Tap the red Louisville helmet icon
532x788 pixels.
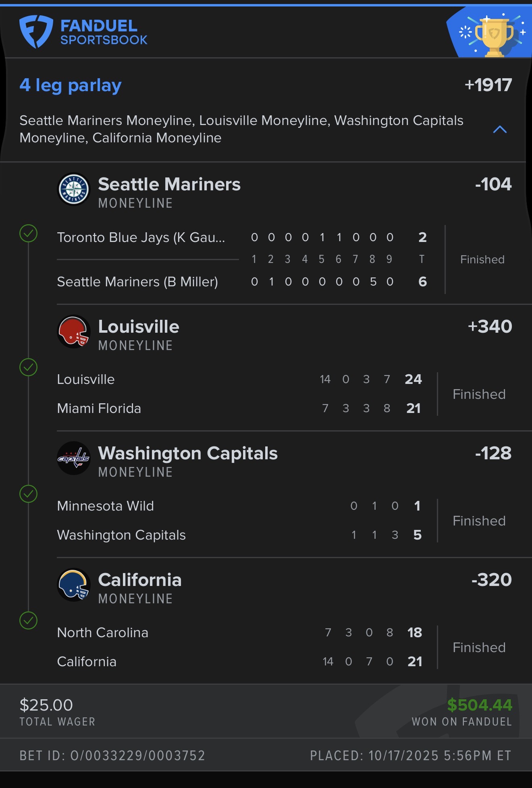pyautogui.click(x=74, y=331)
